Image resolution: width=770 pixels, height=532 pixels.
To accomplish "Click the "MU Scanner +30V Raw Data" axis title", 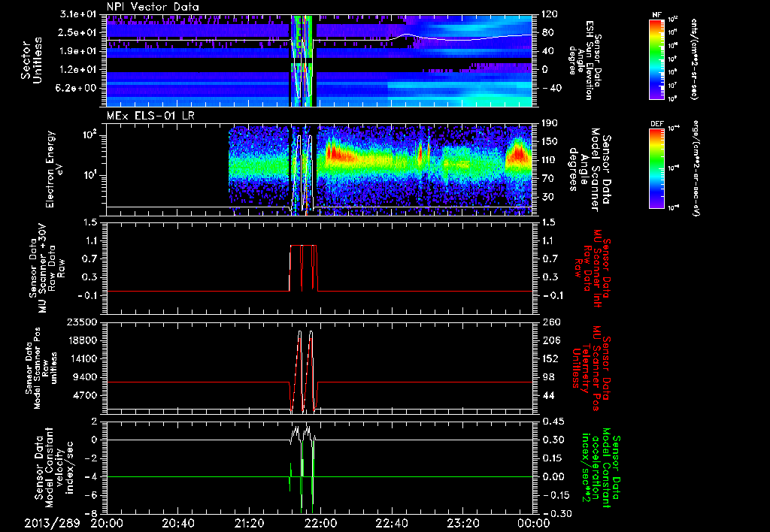I will (x=47, y=268).
